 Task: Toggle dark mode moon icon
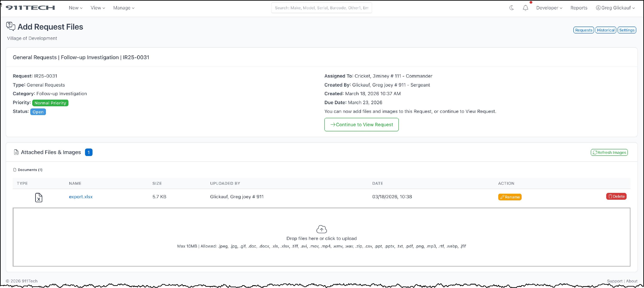coord(512,8)
